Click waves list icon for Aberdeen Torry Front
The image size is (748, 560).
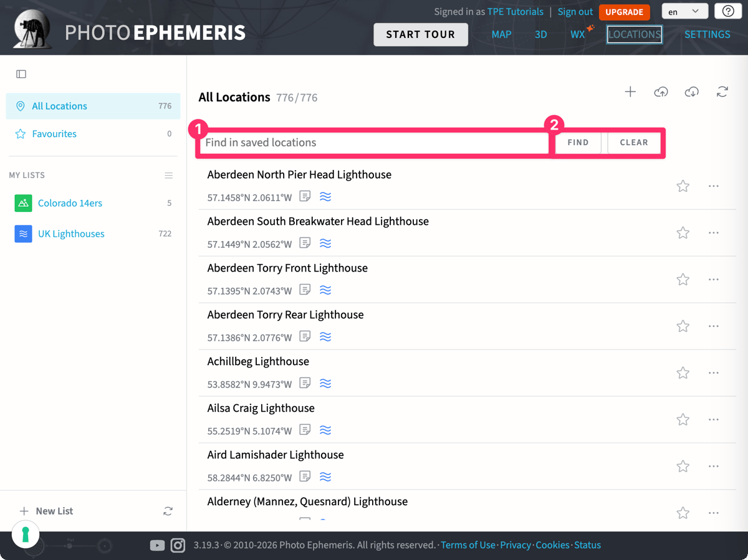[x=325, y=290]
